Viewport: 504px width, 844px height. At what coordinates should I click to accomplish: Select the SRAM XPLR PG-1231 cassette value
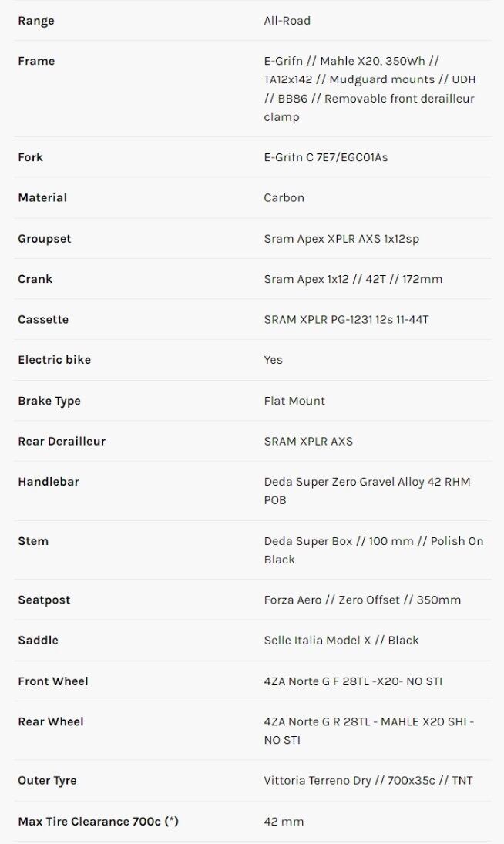pos(346,319)
